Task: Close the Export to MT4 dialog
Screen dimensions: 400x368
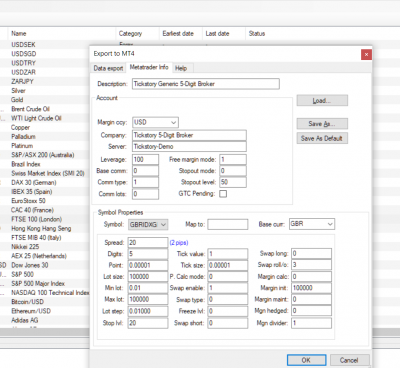Action: (x=366, y=54)
